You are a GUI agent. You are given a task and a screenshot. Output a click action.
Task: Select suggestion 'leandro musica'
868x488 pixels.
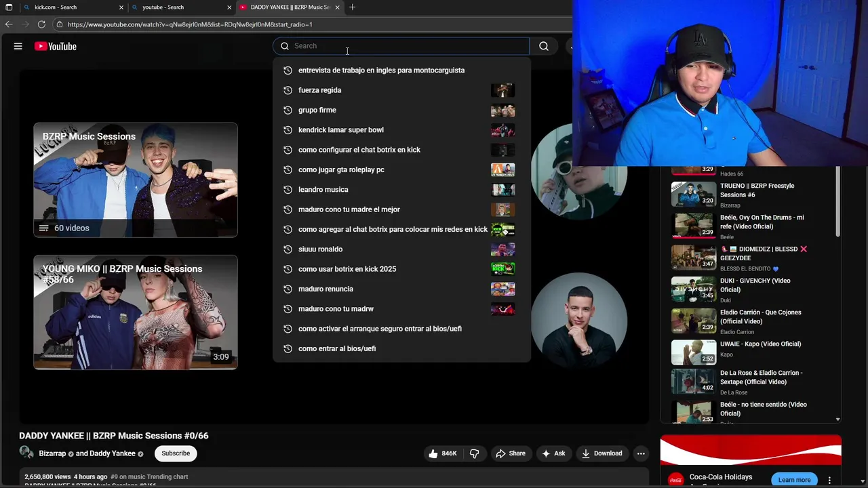(x=401, y=190)
